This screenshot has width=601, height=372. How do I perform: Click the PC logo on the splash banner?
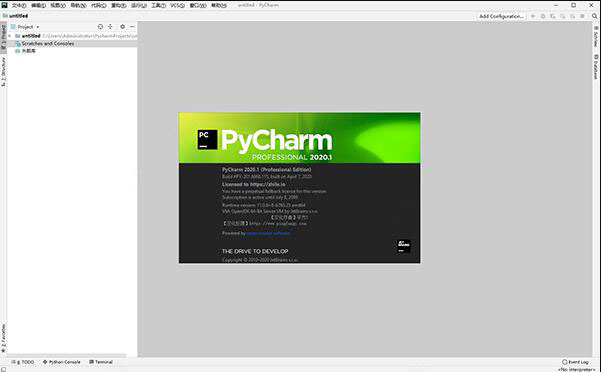pyautogui.click(x=207, y=139)
